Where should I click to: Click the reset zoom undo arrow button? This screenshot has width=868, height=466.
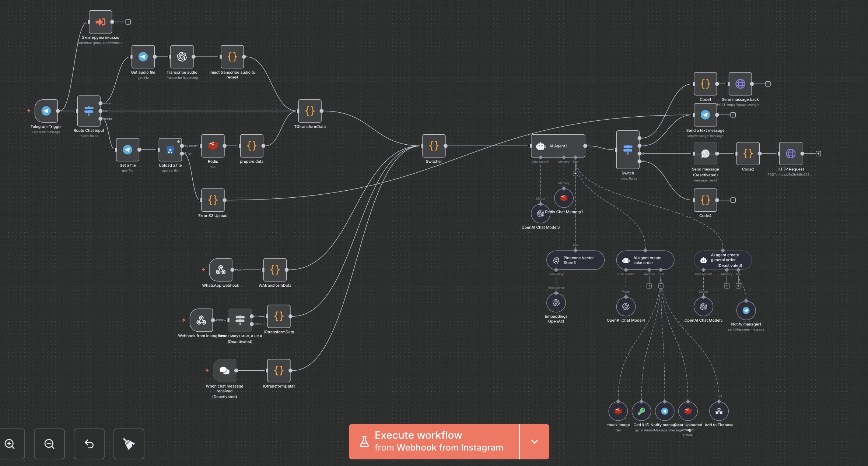(89, 444)
